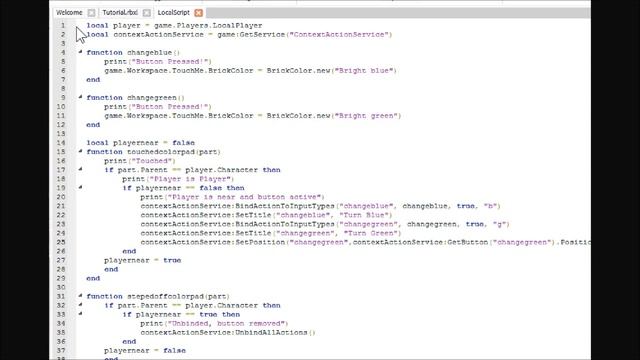Image resolution: width=640 pixels, height=360 pixels.
Task: Click the print("Touched") statement
Action: (x=140, y=161)
